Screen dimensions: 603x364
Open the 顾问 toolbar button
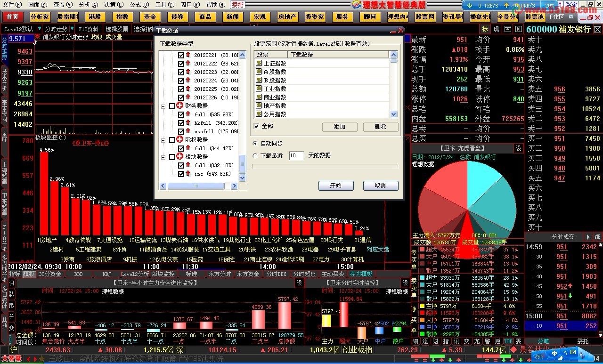[370, 17]
